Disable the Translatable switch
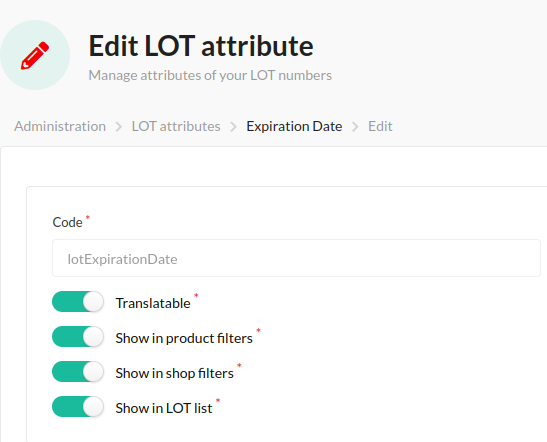 pyautogui.click(x=78, y=302)
